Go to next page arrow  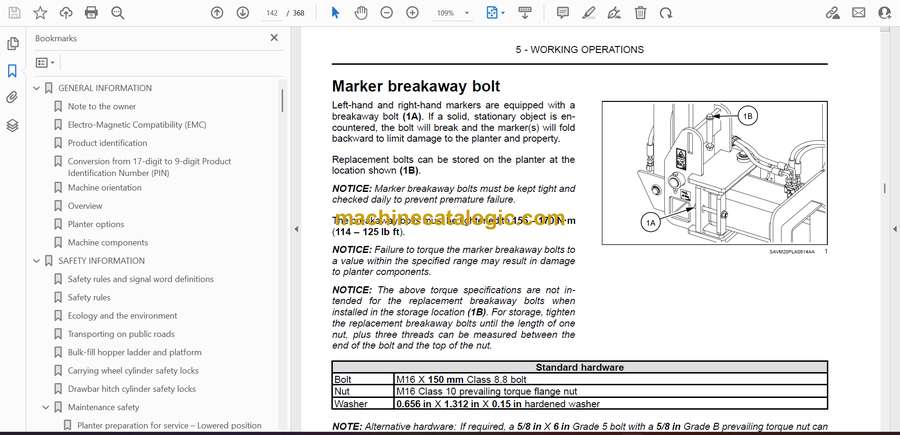(243, 13)
